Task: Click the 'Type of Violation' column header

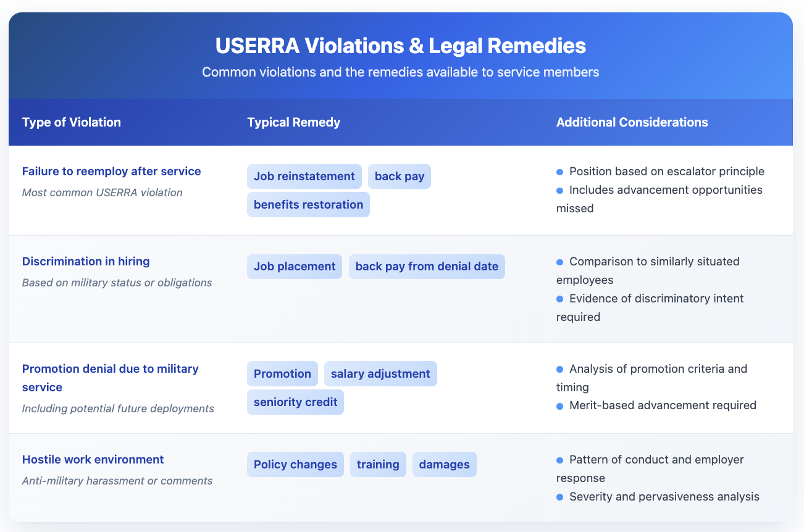Action: click(x=72, y=122)
